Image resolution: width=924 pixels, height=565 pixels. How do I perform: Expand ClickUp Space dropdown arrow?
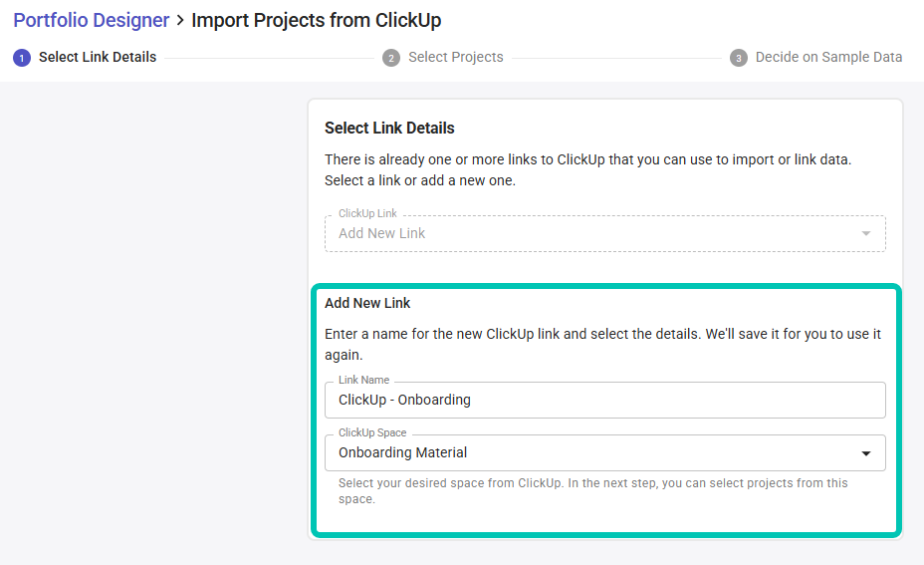click(865, 453)
